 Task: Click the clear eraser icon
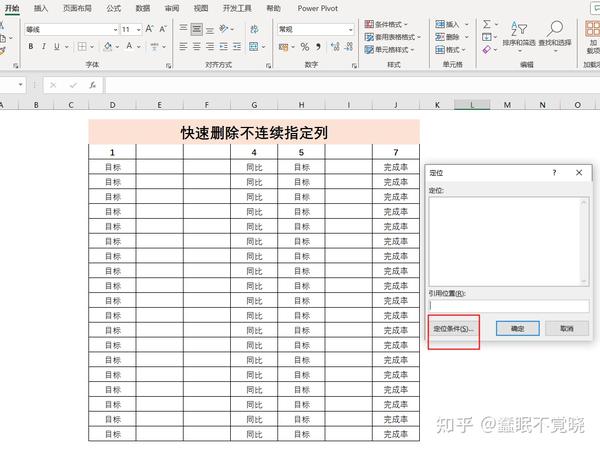pyautogui.click(x=486, y=49)
